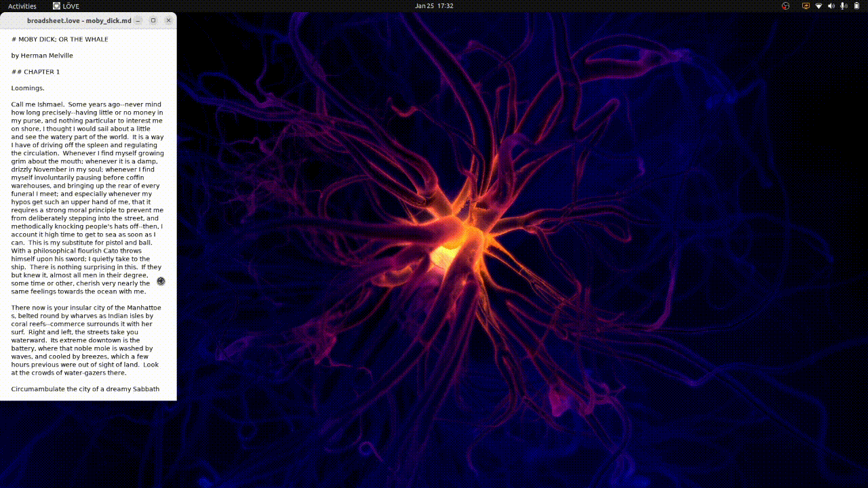
Task: Click the microphone icon in top bar
Action: 844,6
